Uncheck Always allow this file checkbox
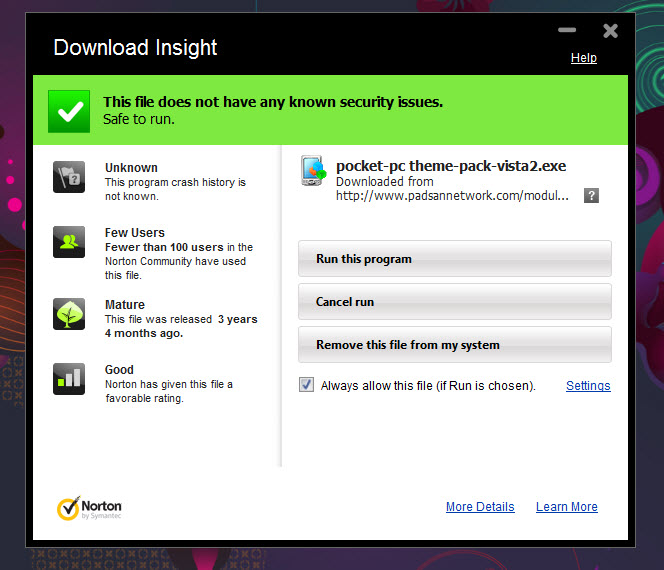The width and height of the screenshot is (664, 570). click(306, 385)
